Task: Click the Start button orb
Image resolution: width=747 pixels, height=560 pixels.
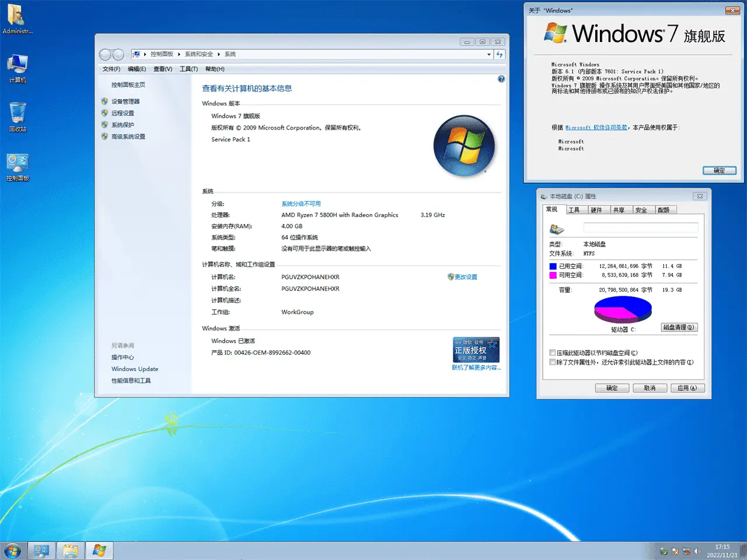Action: pyautogui.click(x=12, y=550)
